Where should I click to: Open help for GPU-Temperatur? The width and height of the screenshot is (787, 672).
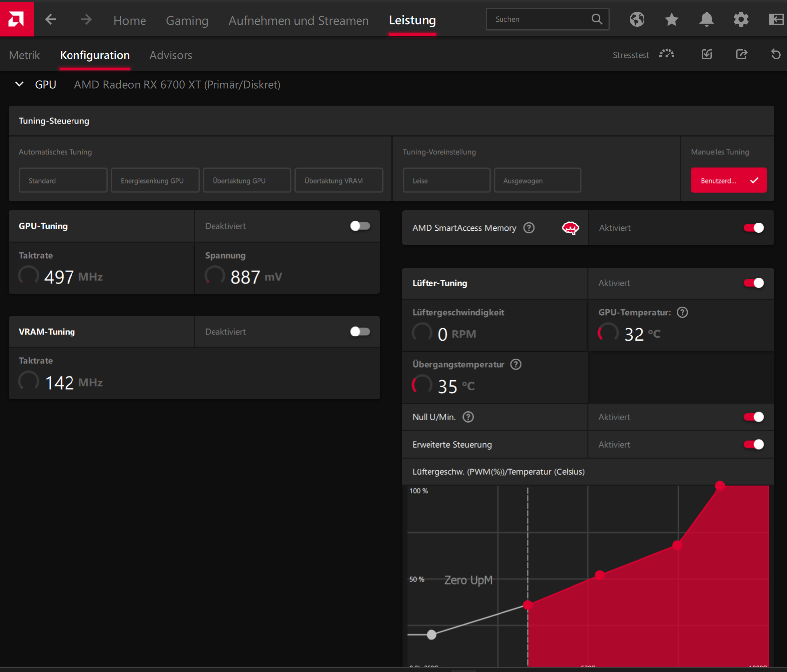click(683, 312)
